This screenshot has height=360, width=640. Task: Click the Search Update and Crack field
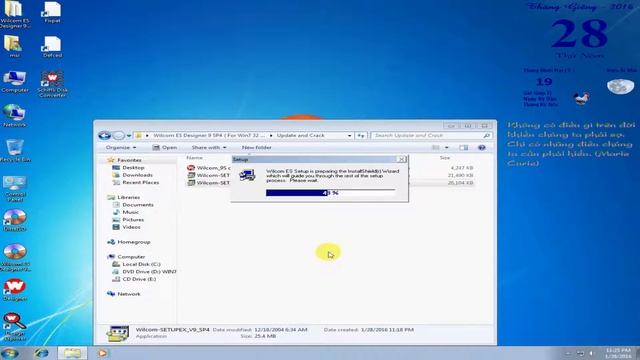431,136
